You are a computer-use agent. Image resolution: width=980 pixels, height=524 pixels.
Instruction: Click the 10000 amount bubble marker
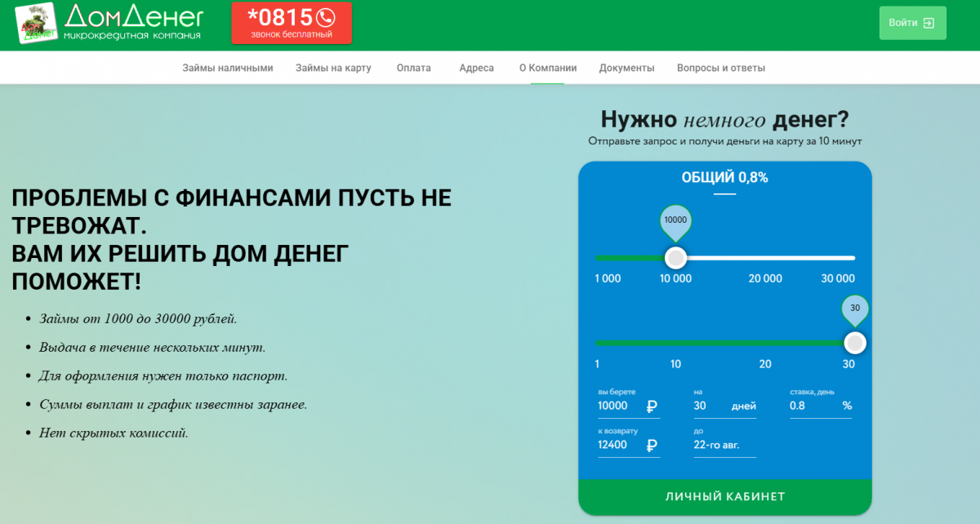[x=675, y=222]
